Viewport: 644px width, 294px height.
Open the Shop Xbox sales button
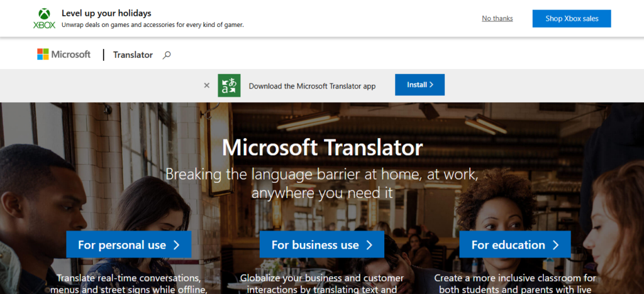572,18
